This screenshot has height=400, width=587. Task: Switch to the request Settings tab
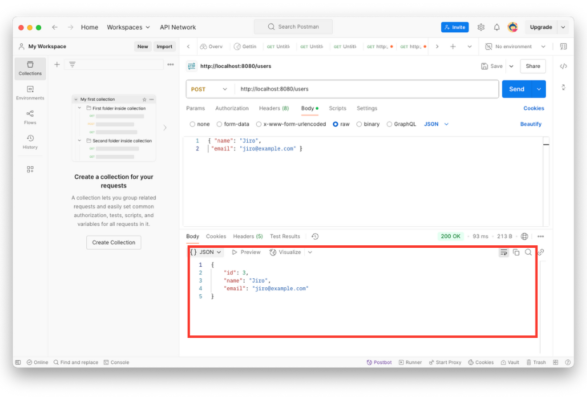point(367,108)
